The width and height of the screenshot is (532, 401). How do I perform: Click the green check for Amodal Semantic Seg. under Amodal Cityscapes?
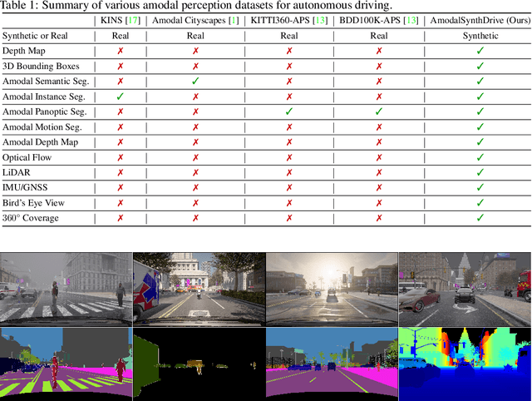pos(195,82)
